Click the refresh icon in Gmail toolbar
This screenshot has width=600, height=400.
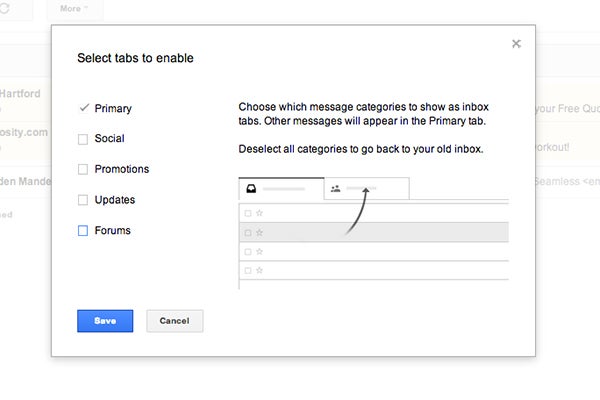(5, 8)
